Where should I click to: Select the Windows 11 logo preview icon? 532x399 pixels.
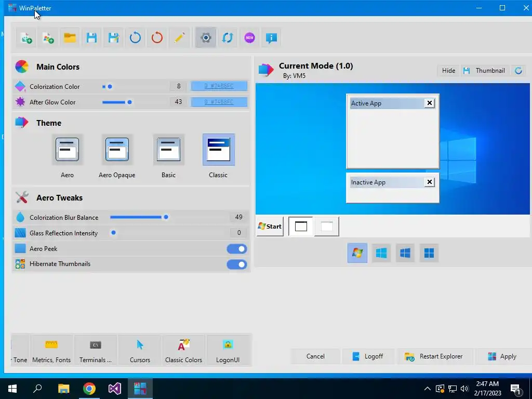pyautogui.click(x=429, y=253)
